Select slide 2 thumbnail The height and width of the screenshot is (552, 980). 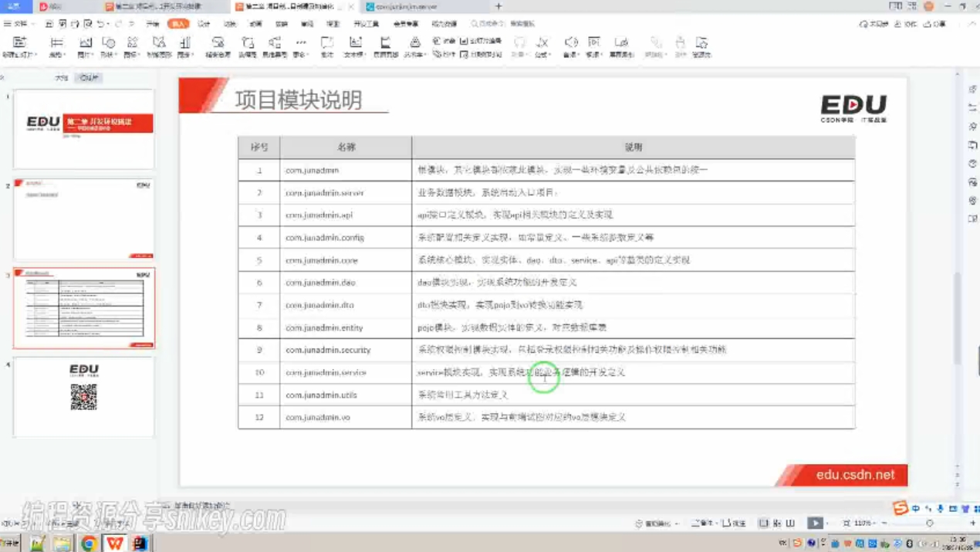point(83,219)
